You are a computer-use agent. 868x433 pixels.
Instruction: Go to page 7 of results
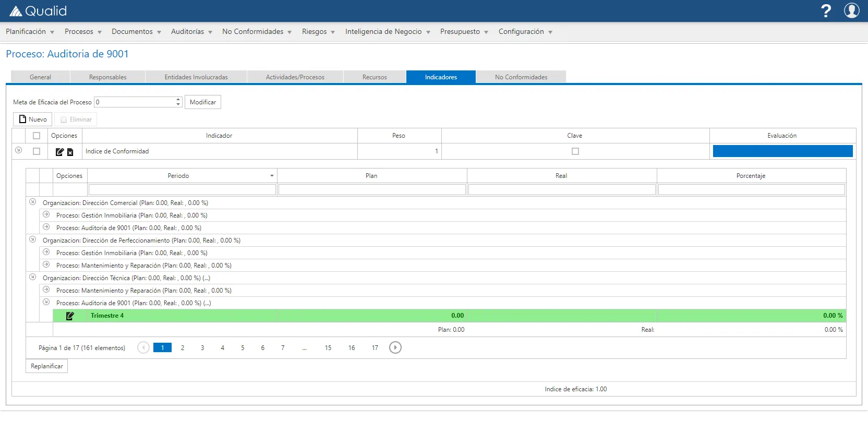pyautogui.click(x=283, y=348)
